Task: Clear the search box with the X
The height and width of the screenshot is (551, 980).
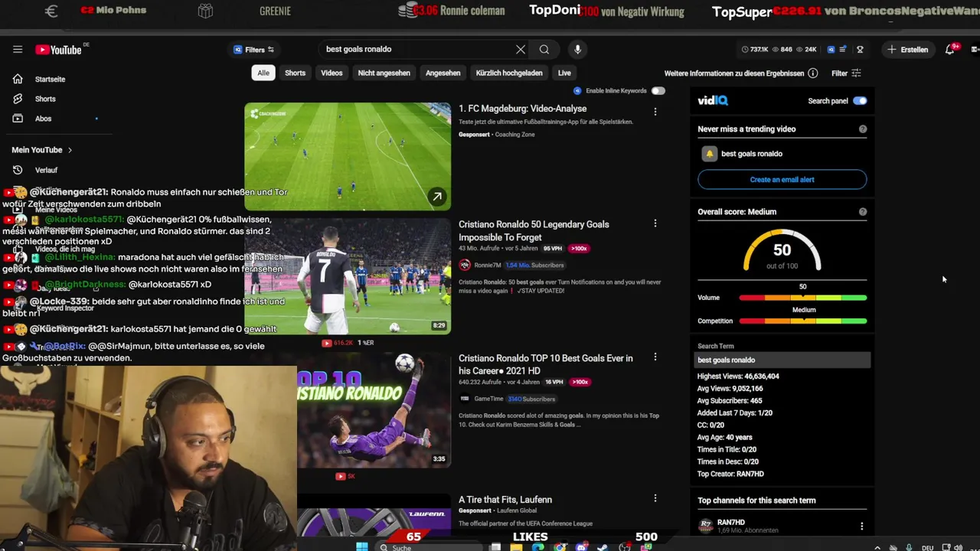Action: (x=521, y=50)
